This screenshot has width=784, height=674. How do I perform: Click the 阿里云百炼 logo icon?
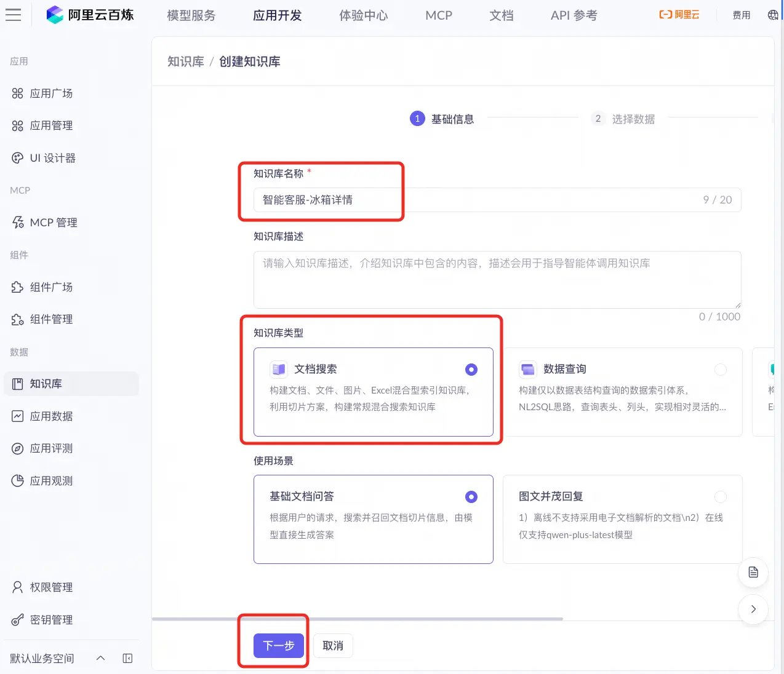coord(55,15)
